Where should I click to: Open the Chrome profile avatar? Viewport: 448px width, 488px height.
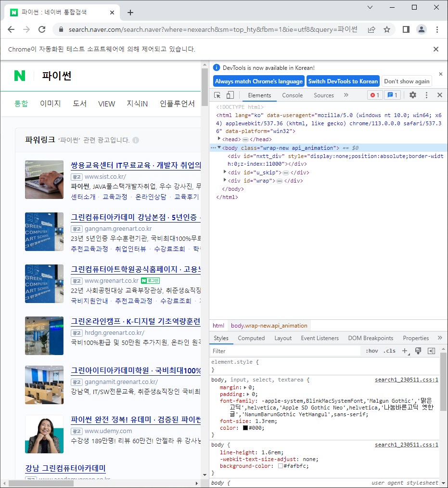[422, 29]
